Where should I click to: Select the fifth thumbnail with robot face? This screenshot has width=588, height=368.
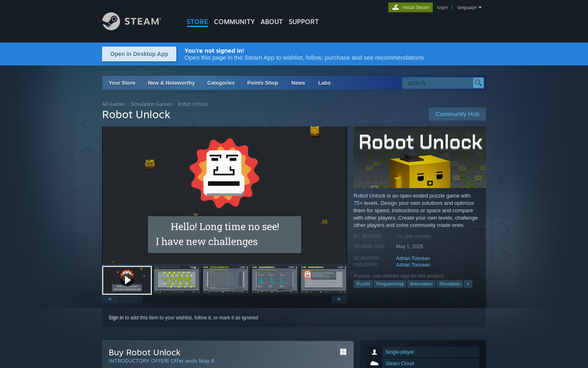[x=324, y=280]
